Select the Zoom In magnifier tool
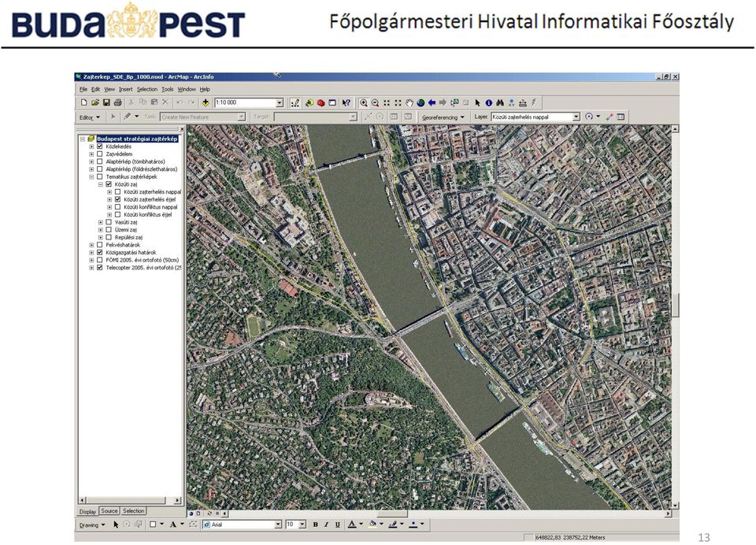The width and height of the screenshot is (756, 545). point(364,102)
